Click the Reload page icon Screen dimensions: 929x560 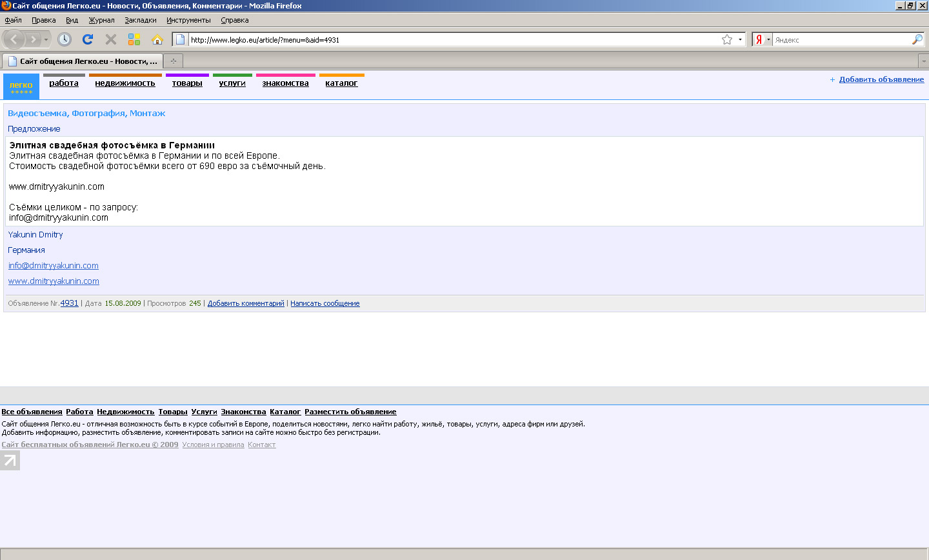88,39
